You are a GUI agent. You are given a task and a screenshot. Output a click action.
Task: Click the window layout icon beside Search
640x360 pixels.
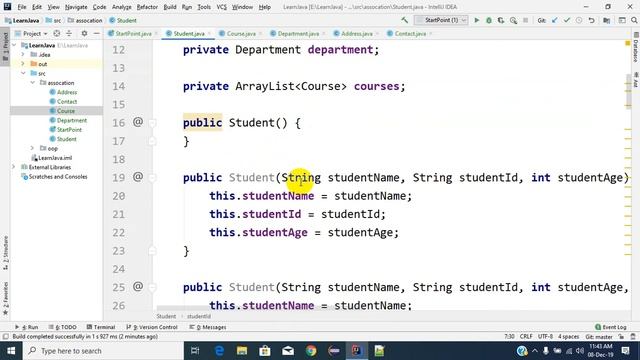pos(622,20)
